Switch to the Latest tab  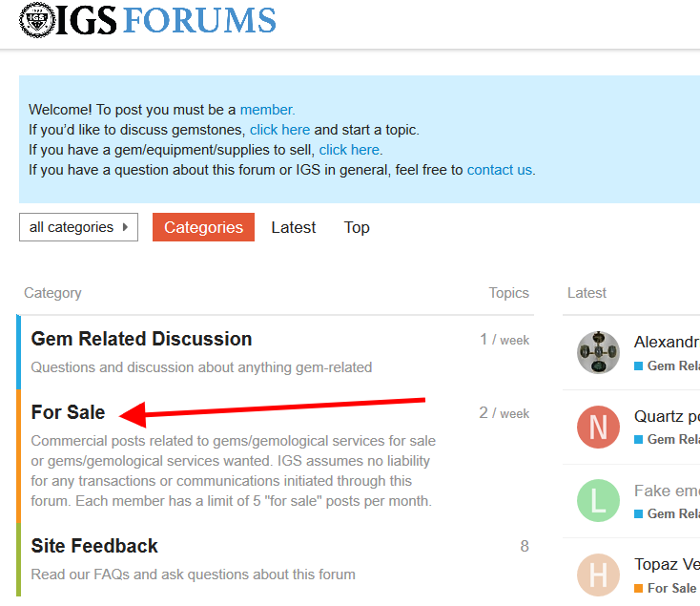294,227
